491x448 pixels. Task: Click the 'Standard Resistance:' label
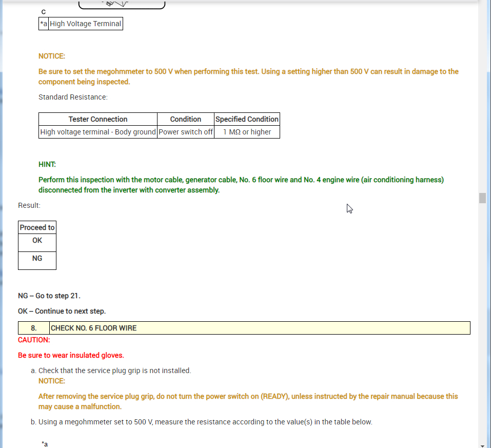[x=73, y=97]
